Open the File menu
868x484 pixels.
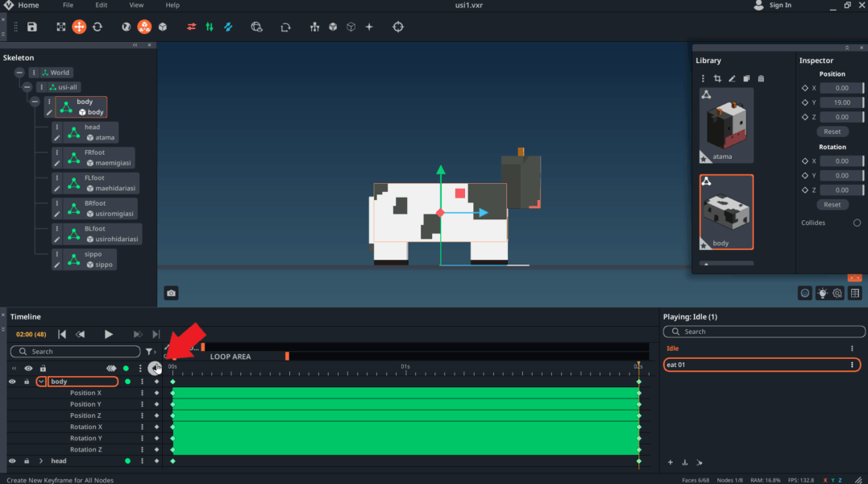68,5
